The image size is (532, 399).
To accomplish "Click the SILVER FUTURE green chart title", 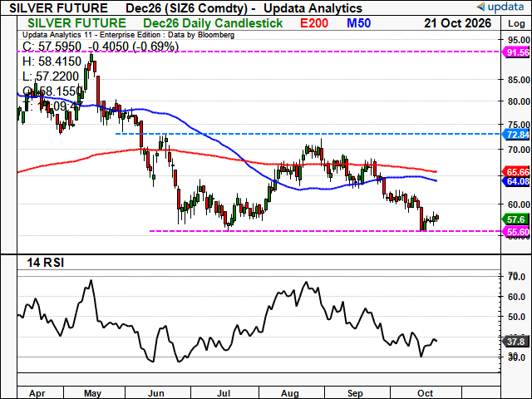I will (x=76, y=23).
